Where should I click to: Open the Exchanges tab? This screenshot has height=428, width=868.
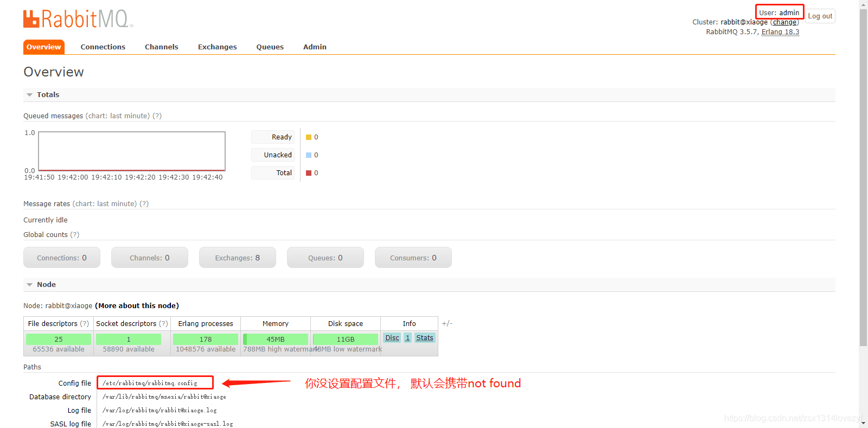click(x=218, y=47)
